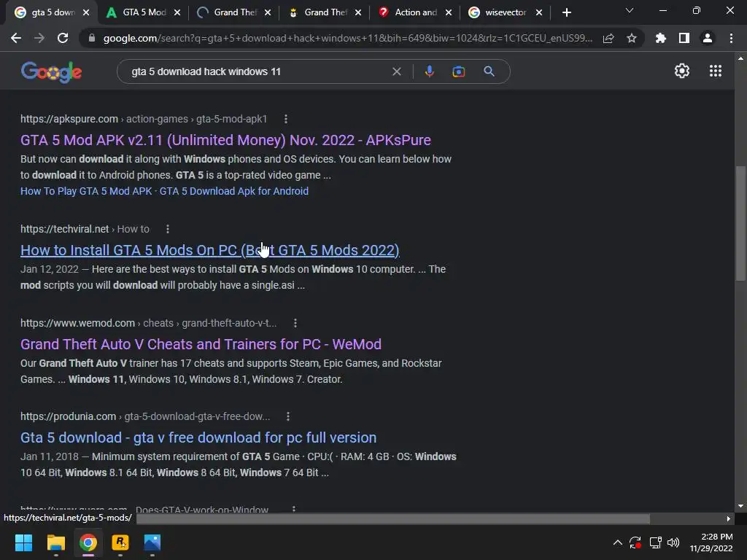This screenshot has width=747, height=560.
Task: Submit search with magnifier icon
Action: 489,71
